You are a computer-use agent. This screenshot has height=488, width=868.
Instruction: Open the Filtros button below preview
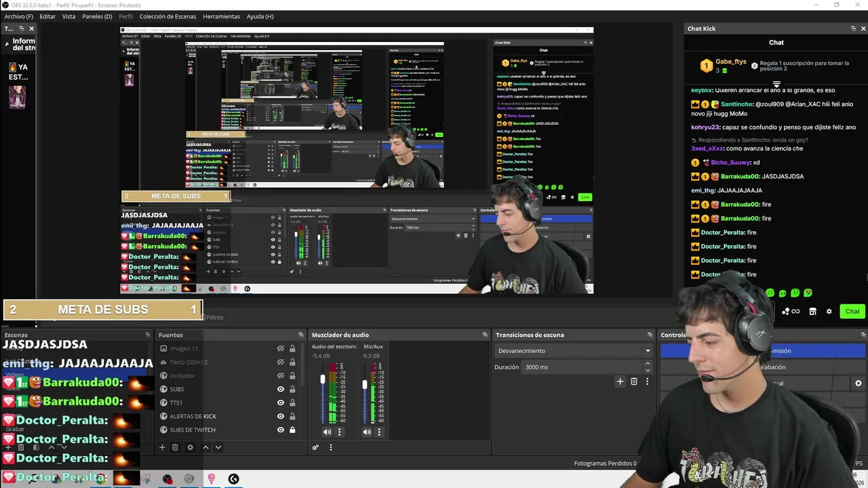coord(212,317)
